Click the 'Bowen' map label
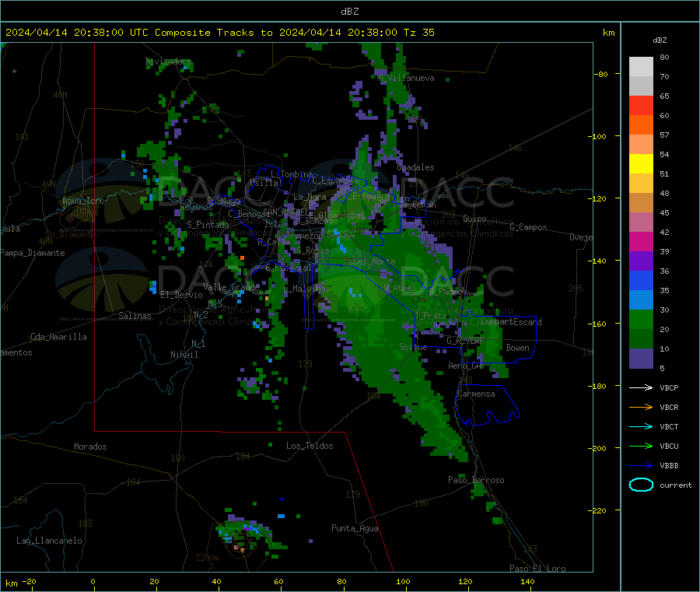This screenshot has height=592, width=700. coord(517,348)
